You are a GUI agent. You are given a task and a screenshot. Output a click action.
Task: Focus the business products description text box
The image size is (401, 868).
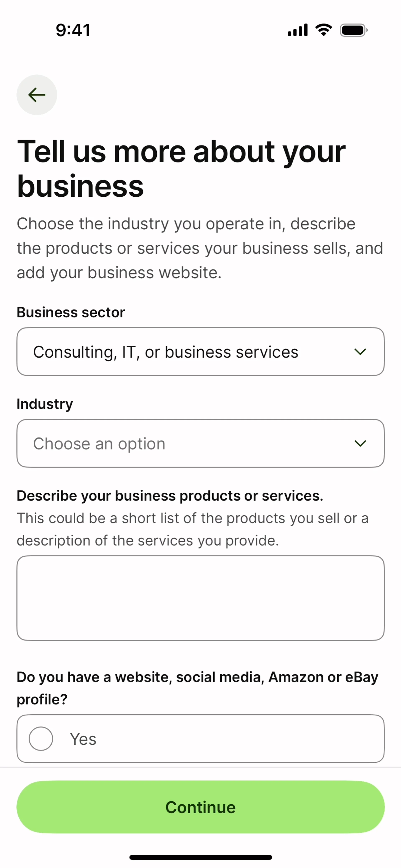coord(200,598)
